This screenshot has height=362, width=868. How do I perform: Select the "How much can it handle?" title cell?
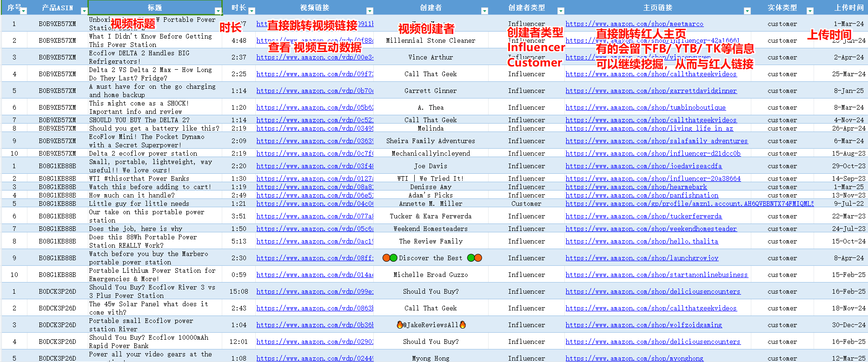pos(155,195)
